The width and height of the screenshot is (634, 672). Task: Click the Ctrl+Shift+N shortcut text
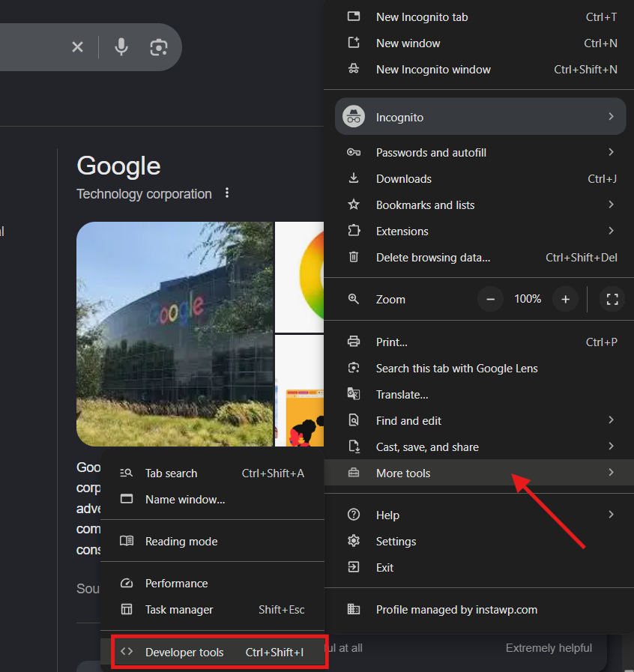click(x=585, y=70)
